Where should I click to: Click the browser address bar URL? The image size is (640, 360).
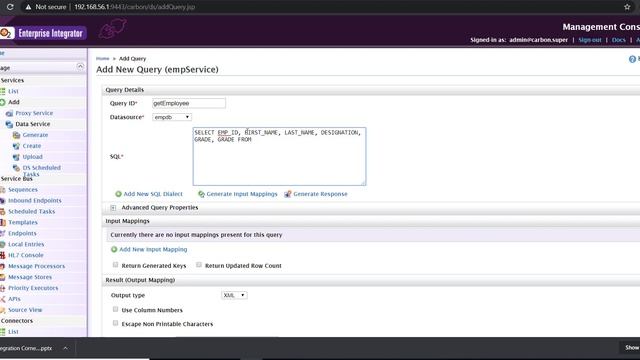coord(135,7)
